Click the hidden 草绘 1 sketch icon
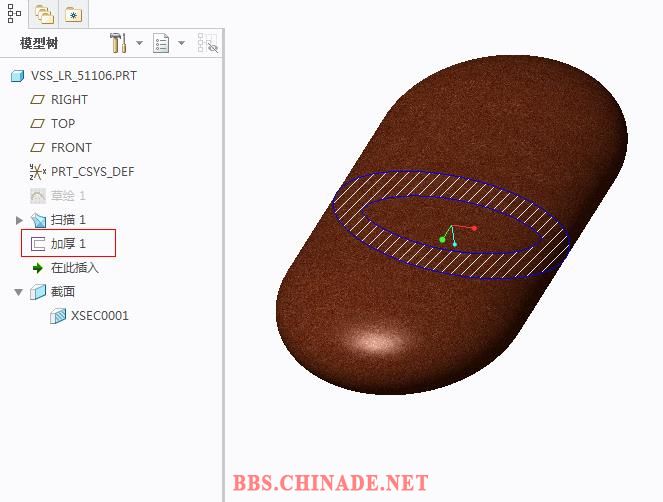663x502 pixels. coord(38,196)
